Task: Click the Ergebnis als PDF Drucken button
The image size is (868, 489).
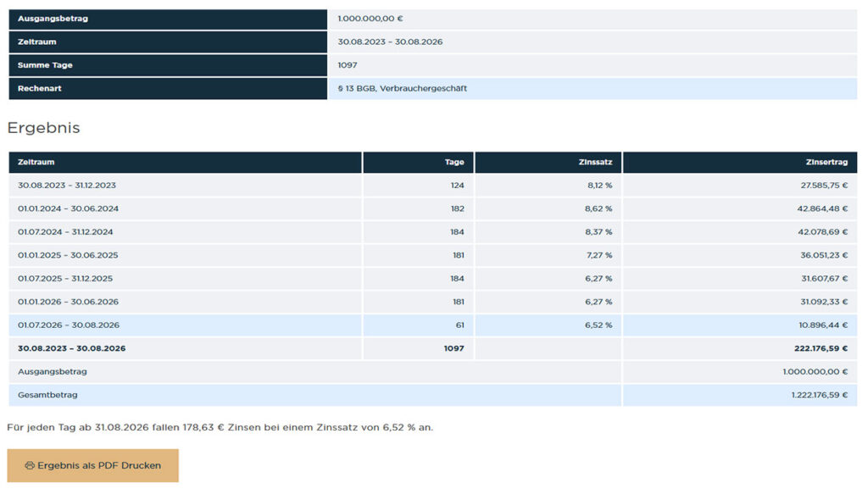Action: (92, 465)
